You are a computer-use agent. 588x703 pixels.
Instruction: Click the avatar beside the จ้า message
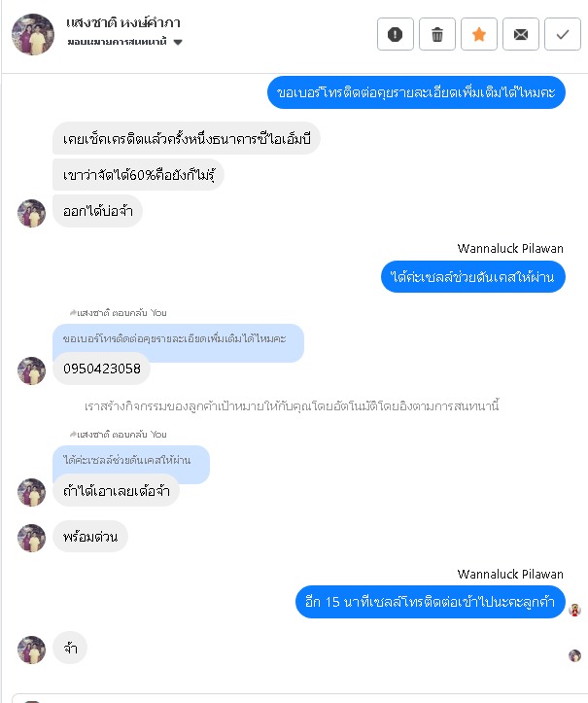(x=31, y=650)
